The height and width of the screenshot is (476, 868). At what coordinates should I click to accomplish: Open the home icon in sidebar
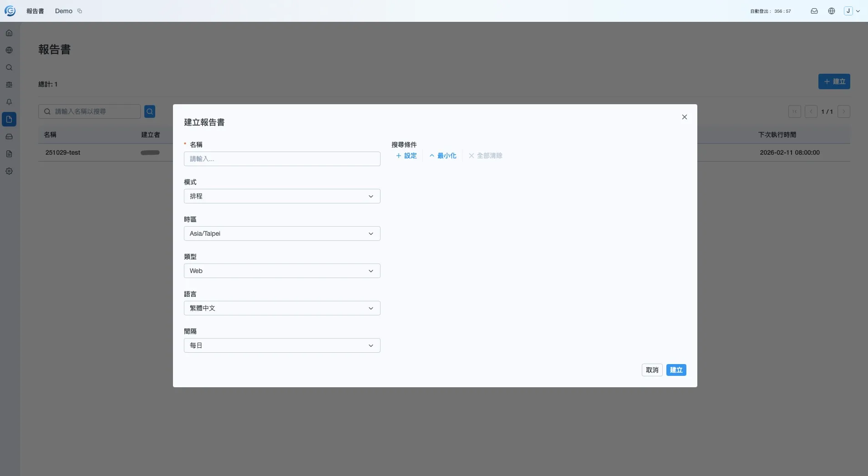tap(9, 33)
